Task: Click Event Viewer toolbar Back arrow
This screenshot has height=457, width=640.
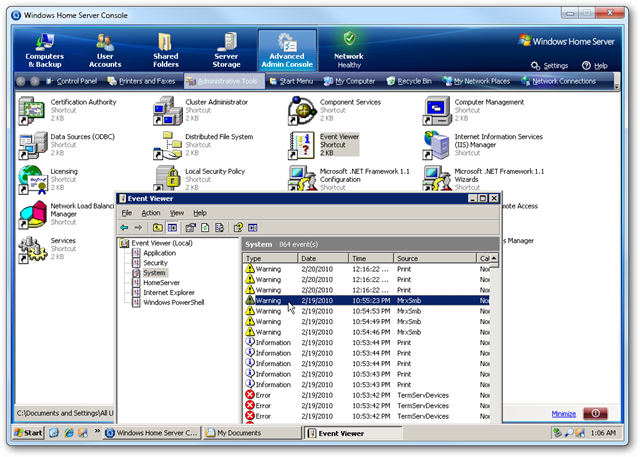Action: pyautogui.click(x=124, y=228)
